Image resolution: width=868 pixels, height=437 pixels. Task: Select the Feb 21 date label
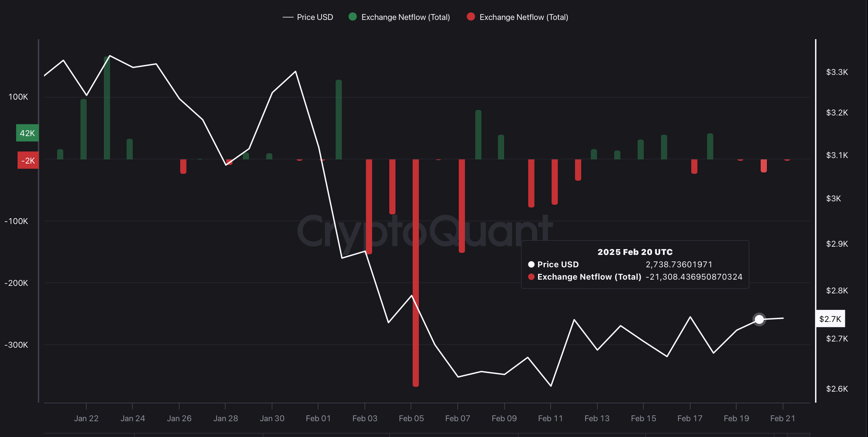(x=783, y=418)
